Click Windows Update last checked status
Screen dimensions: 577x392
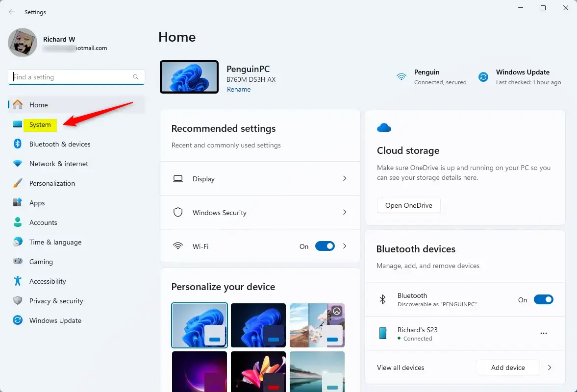click(x=520, y=77)
